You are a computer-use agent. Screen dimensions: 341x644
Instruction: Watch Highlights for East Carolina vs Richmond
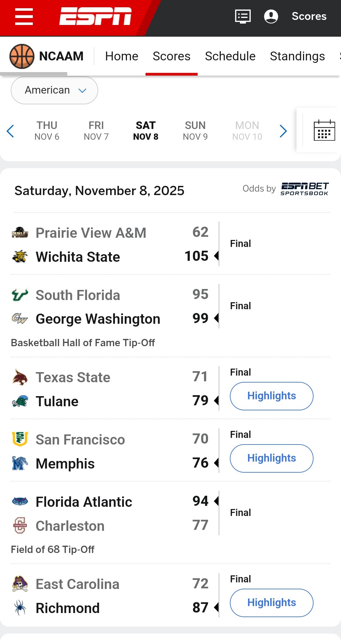[272, 603]
